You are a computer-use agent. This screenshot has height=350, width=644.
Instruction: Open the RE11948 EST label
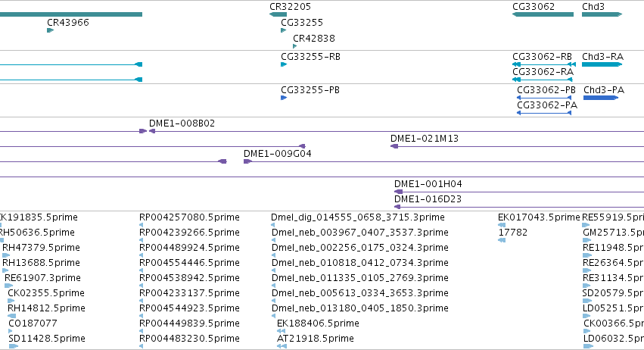[x=613, y=248]
